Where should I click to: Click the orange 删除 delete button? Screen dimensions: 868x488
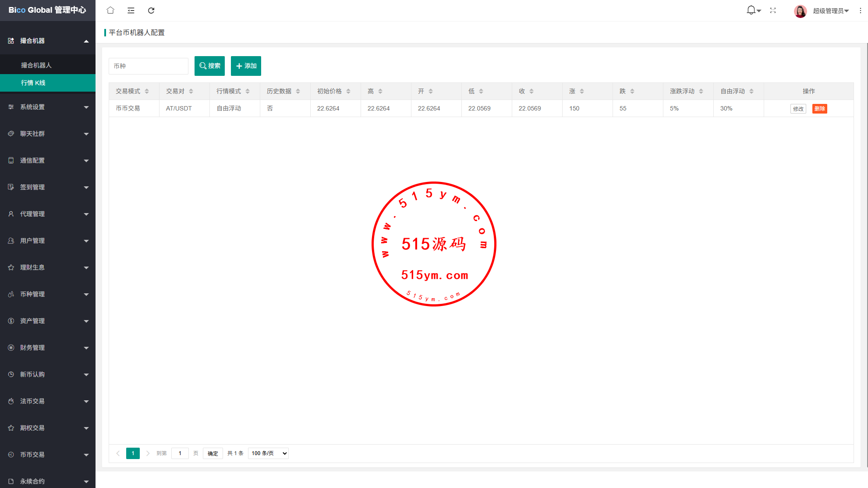819,109
